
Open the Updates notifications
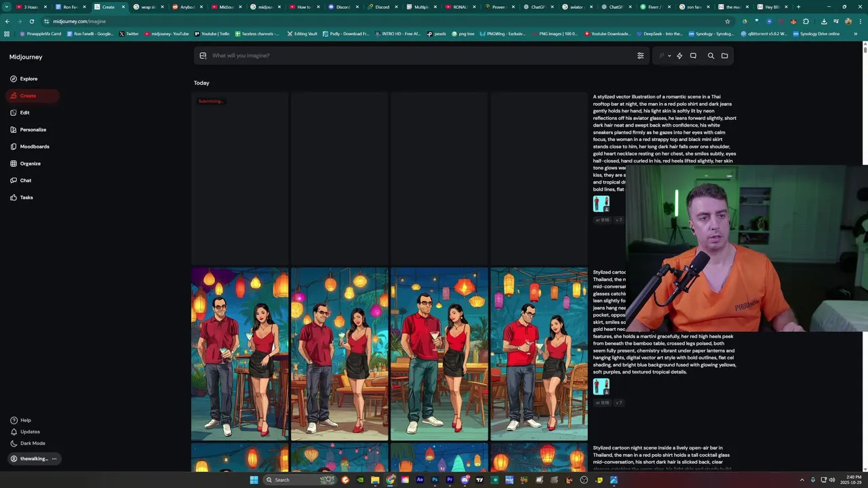[25, 432]
